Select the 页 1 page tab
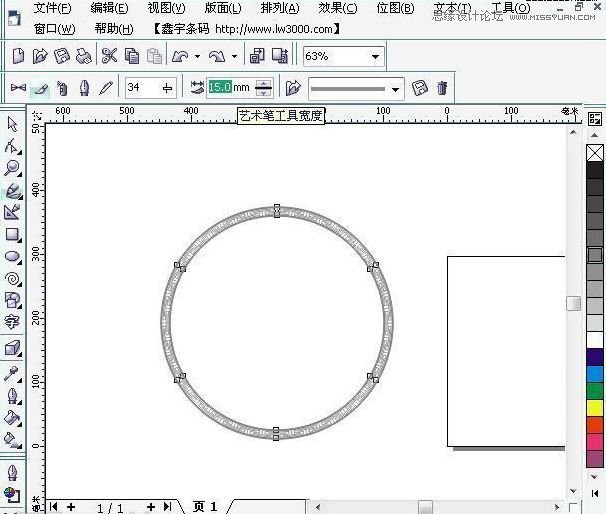Viewport: 606px width, 514px height. (205, 506)
